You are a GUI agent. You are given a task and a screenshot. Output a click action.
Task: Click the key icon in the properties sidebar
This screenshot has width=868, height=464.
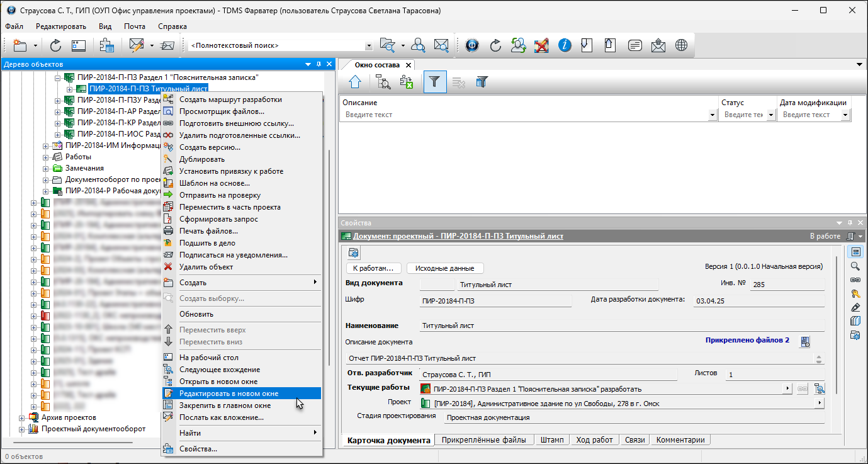[855, 293]
